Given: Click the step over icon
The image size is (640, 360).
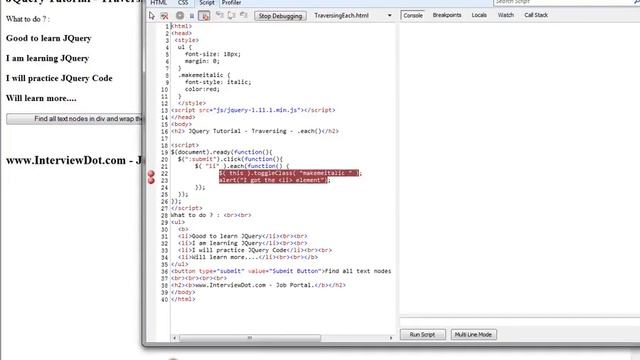Looking at the screenshot, I should click(231, 15).
